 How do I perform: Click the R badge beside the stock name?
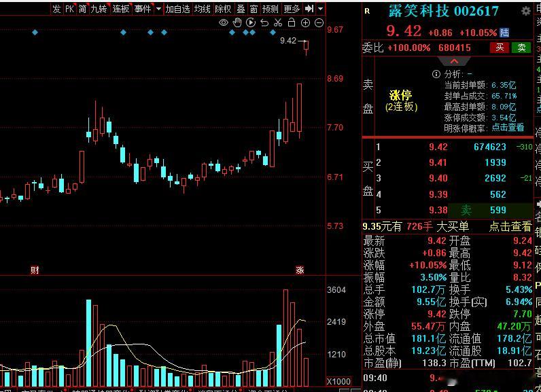point(367,12)
